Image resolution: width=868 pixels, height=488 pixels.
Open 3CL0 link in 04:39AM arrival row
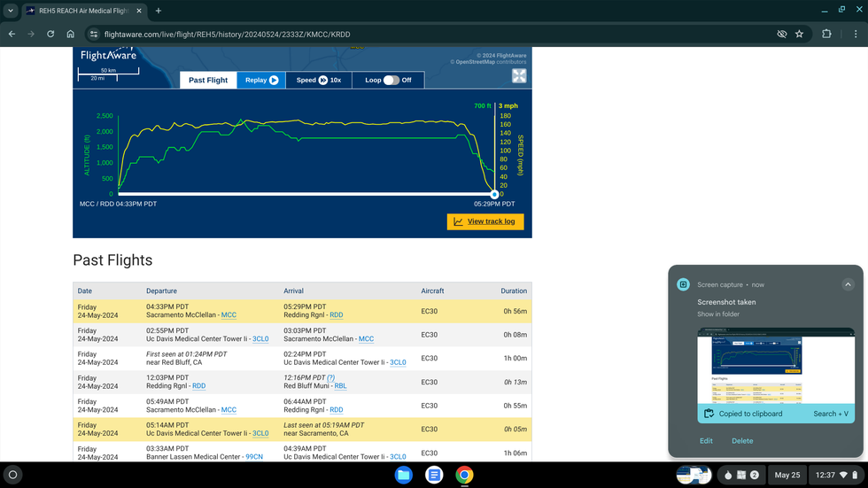click(398, 456)
